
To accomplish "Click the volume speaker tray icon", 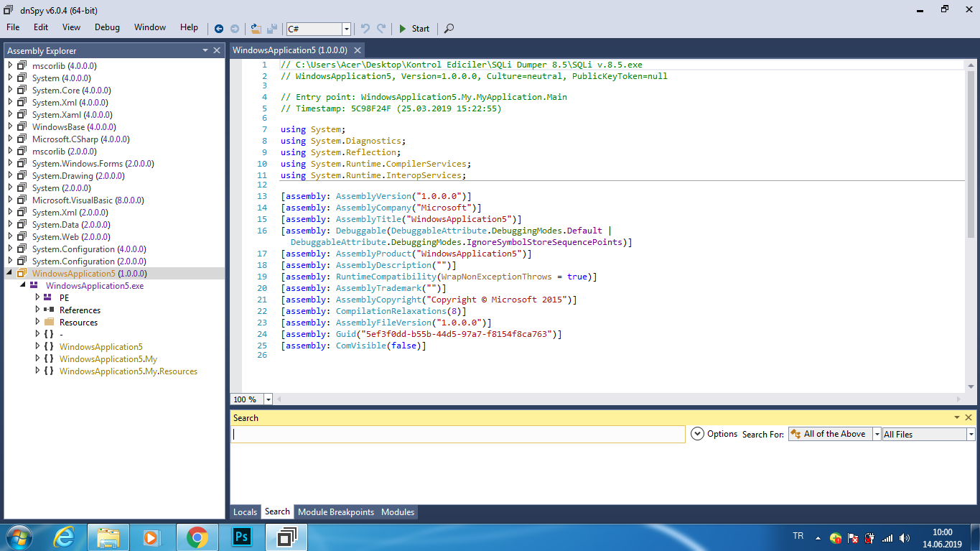I will (x=905, y=537).
